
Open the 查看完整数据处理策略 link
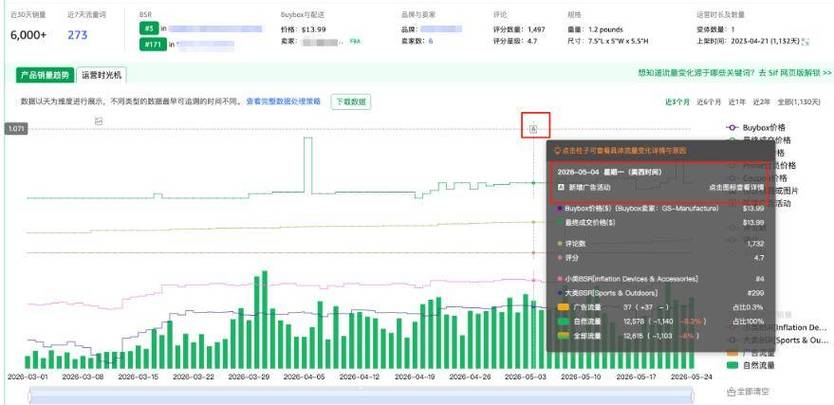point(283,101)
